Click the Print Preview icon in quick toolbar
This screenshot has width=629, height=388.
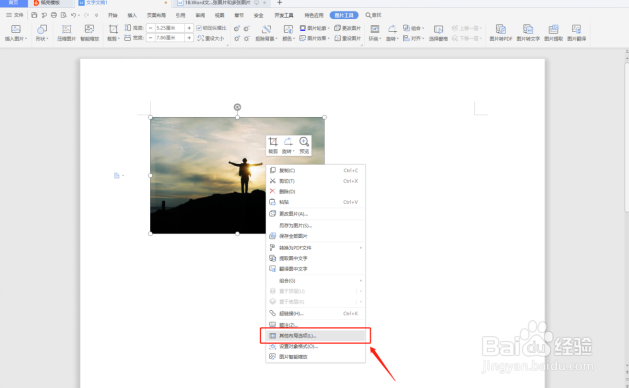coord(63,15)
